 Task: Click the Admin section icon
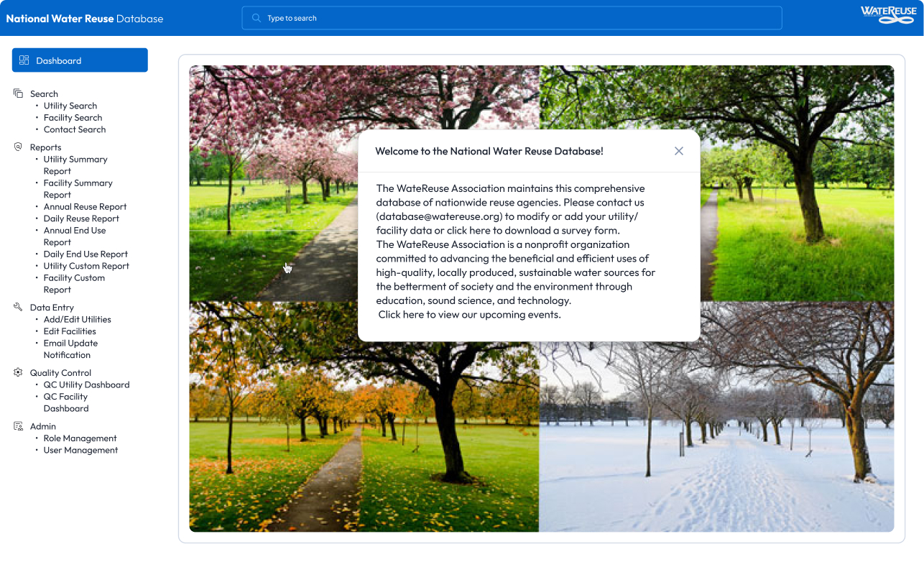point(18,426)
